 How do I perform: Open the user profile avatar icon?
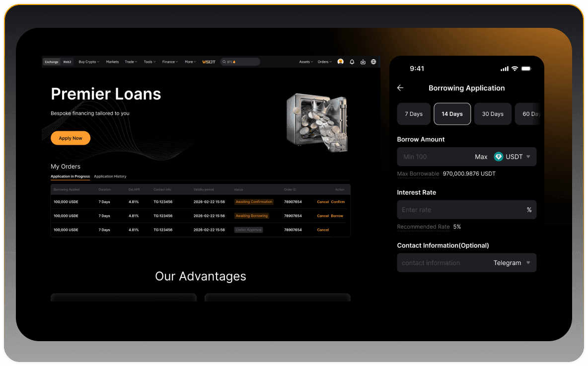[340, 62]
